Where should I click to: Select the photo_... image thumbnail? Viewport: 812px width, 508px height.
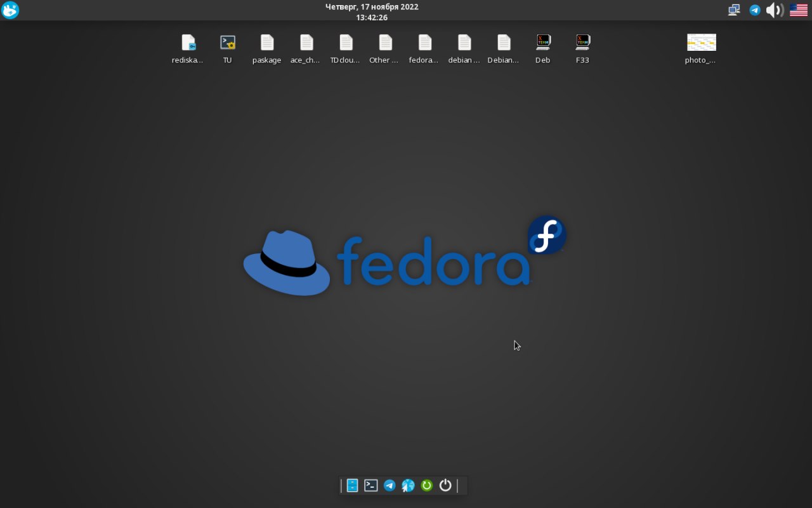701,50
